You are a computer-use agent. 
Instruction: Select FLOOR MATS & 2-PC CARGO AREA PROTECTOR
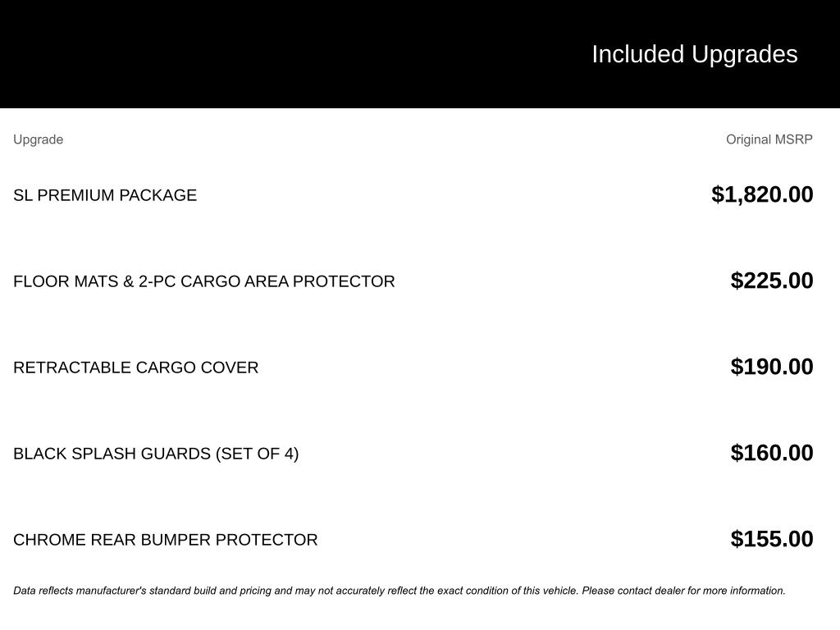click(x=204, y=281)
